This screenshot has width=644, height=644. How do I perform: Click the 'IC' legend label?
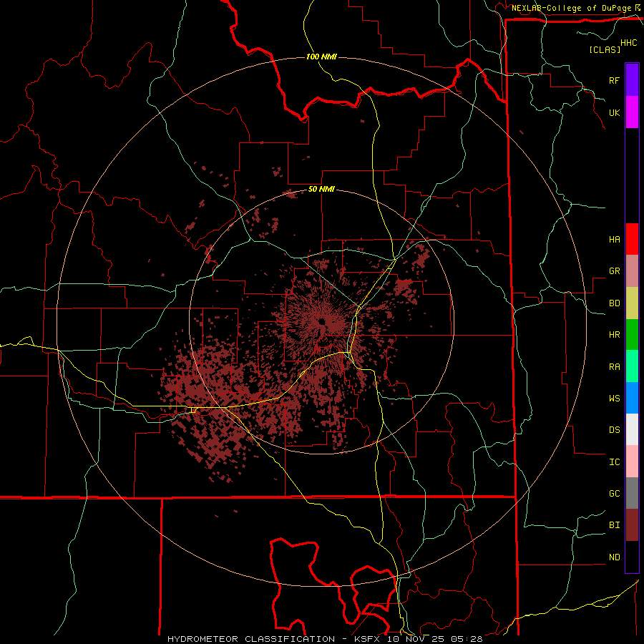click(614, 462)
